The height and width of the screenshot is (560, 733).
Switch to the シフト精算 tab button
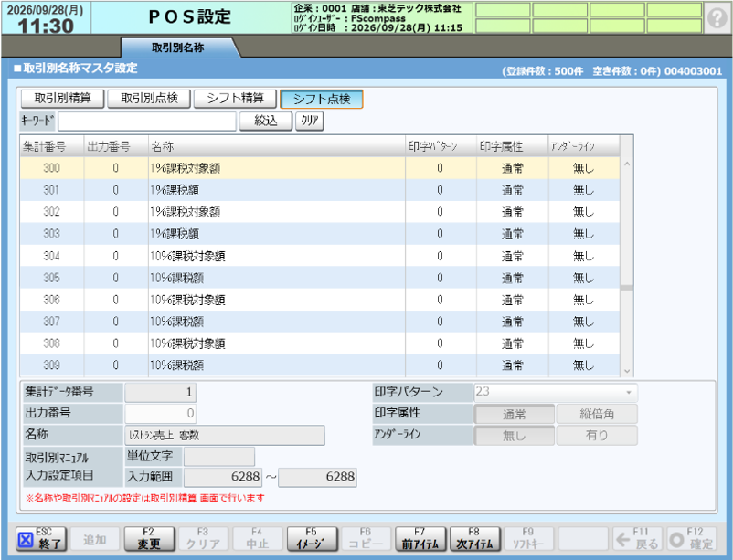[235, 99]
